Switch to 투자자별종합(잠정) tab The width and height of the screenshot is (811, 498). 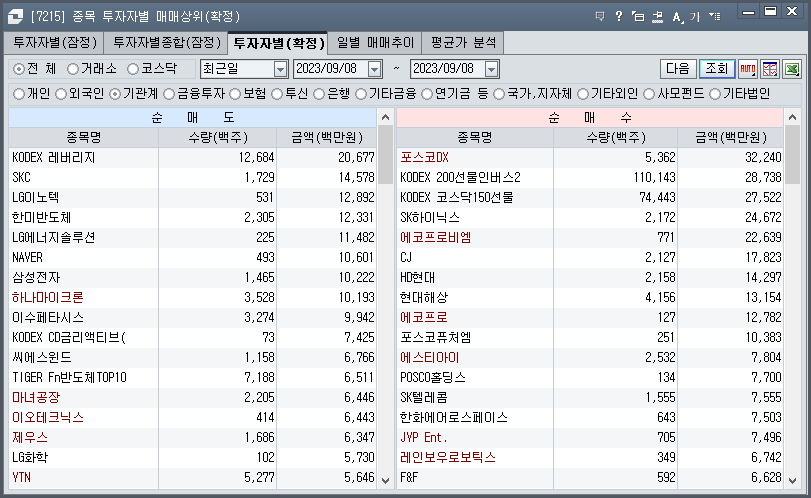167,42
